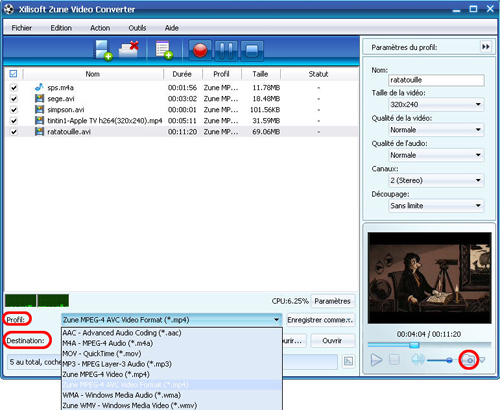This screenshot has height=410, width=500.
Task: Uncheck the sps.m4a checkbox
Action: pos(14,88)
